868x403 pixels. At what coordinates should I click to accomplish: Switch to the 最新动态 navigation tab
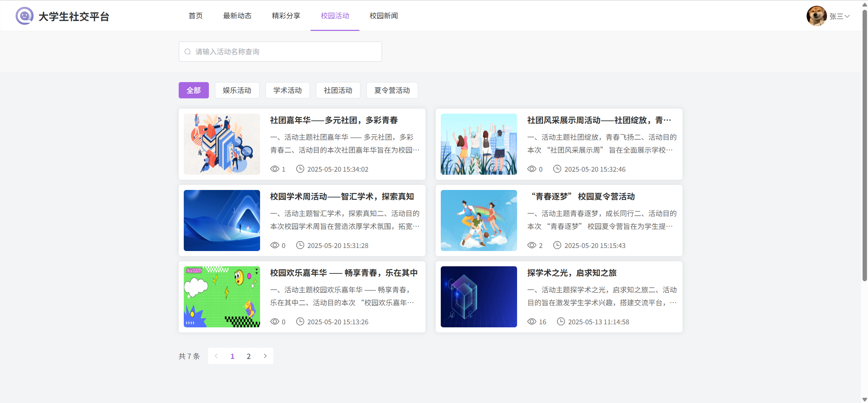pos(237,16)
